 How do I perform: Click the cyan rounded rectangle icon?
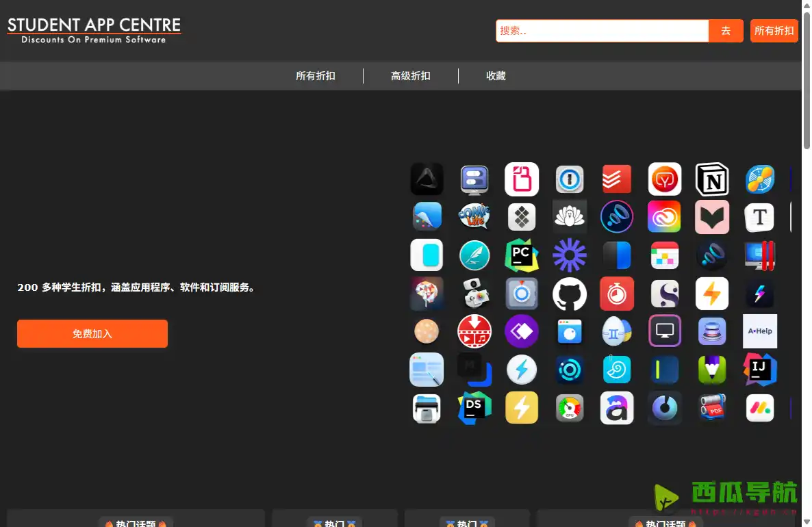click(x=427, y=255)
